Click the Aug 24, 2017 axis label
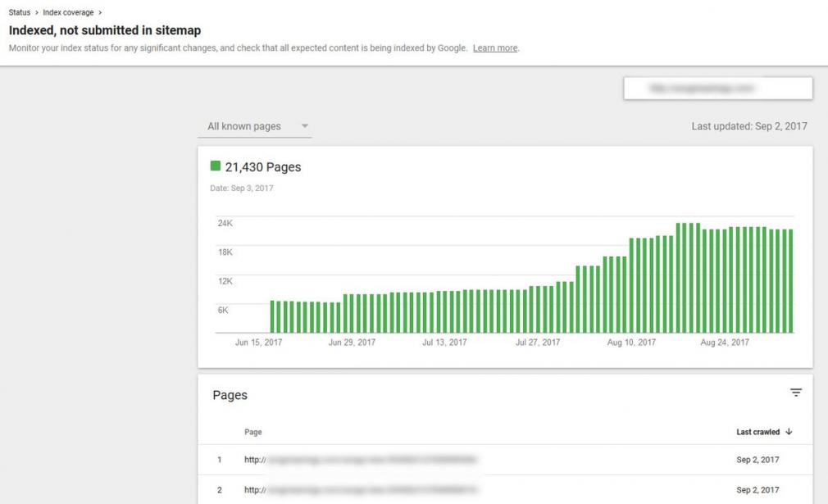828x504 pixels. pyautogui.click(x=725, y=343)
